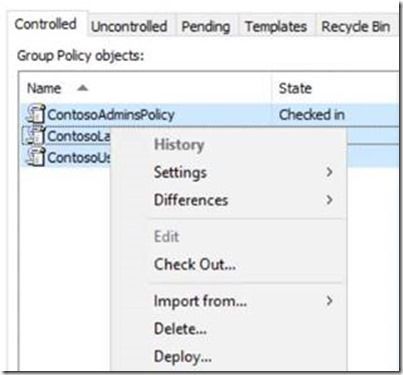Switch to the Uncontrolled tab
The width and height of the screenshot is (403, 375).
(x=129, y=26)
